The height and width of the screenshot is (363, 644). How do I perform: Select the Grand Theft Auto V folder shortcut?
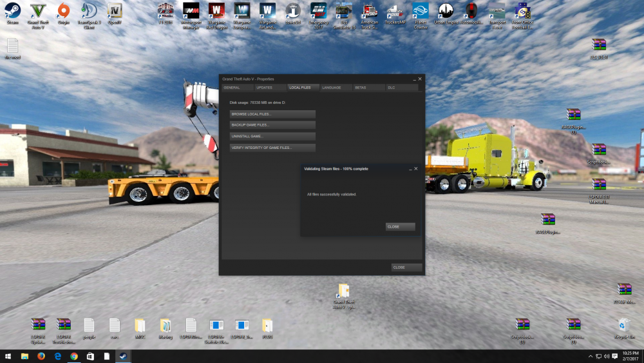[344, 296]
